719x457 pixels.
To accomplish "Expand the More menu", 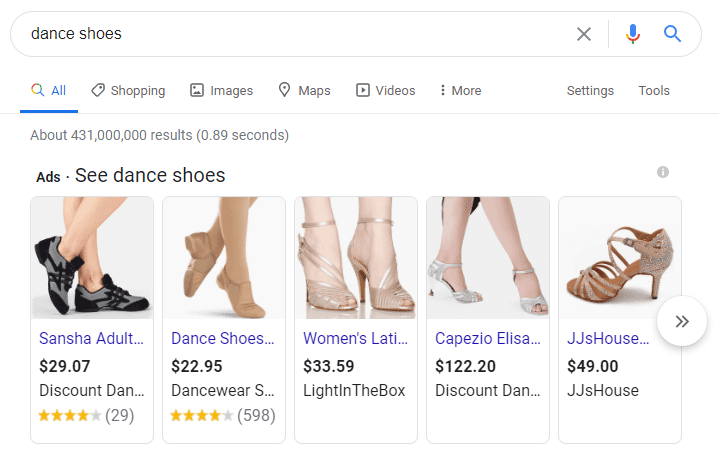I will (460, 90).
